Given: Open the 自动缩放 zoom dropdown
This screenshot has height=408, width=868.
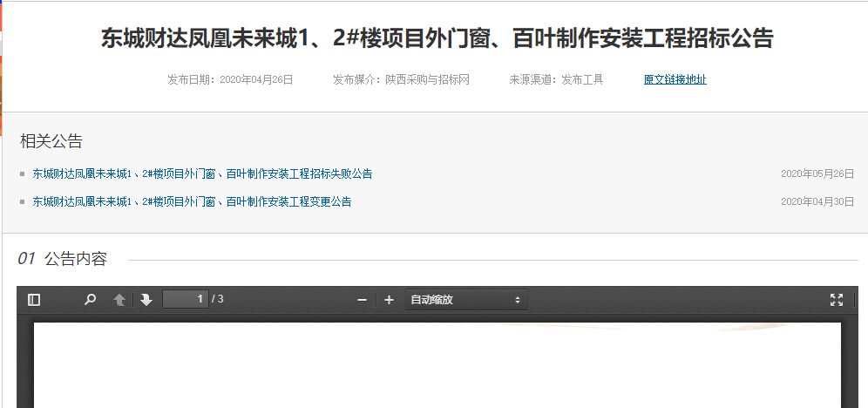Looking at the screenshot, I should pos(465,300).
